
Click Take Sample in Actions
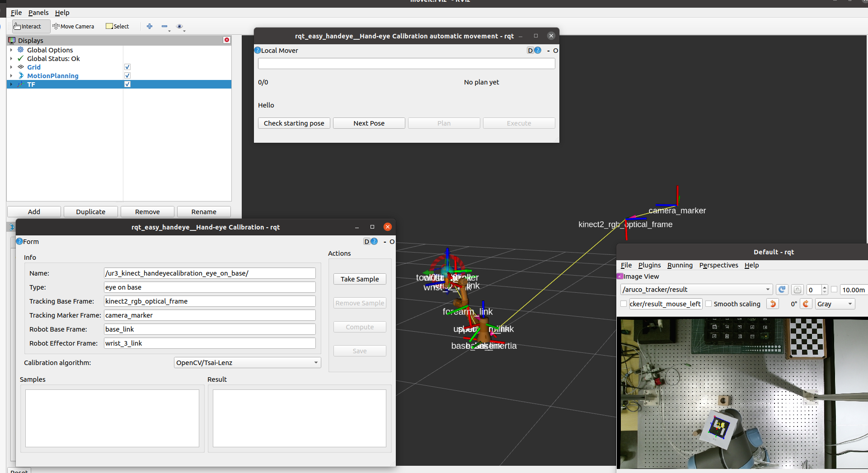[x=360, y=279]
